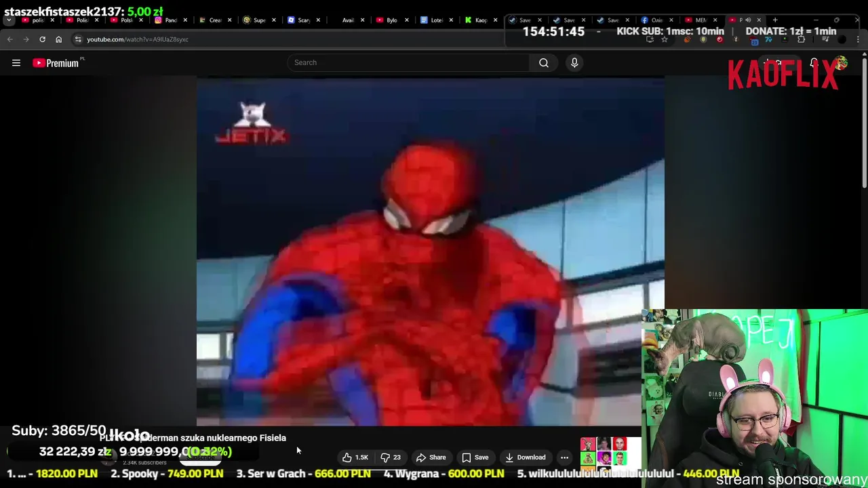Viewport: 868px width, 488px height.
Task: Open the media control icon in toolbar
Action: click(825, 39)
